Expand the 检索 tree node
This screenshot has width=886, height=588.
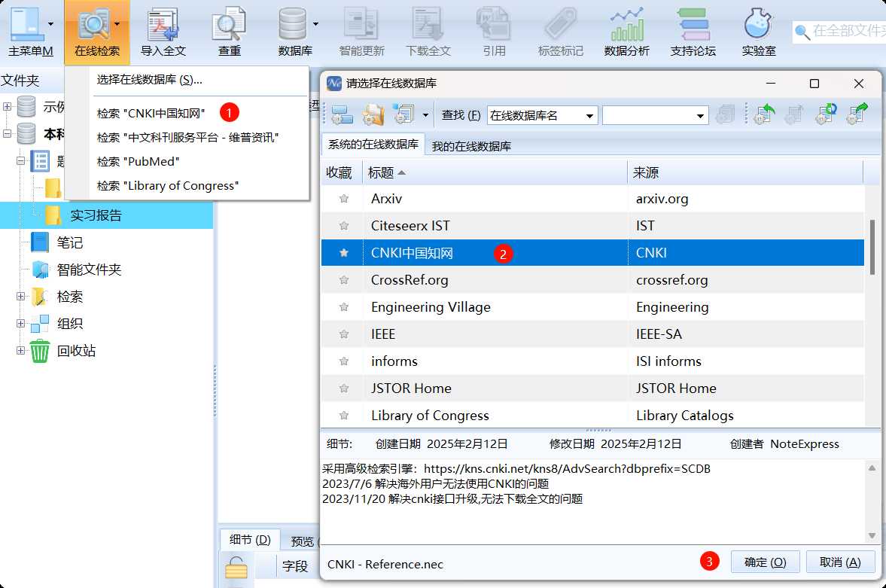coord(20,297)
